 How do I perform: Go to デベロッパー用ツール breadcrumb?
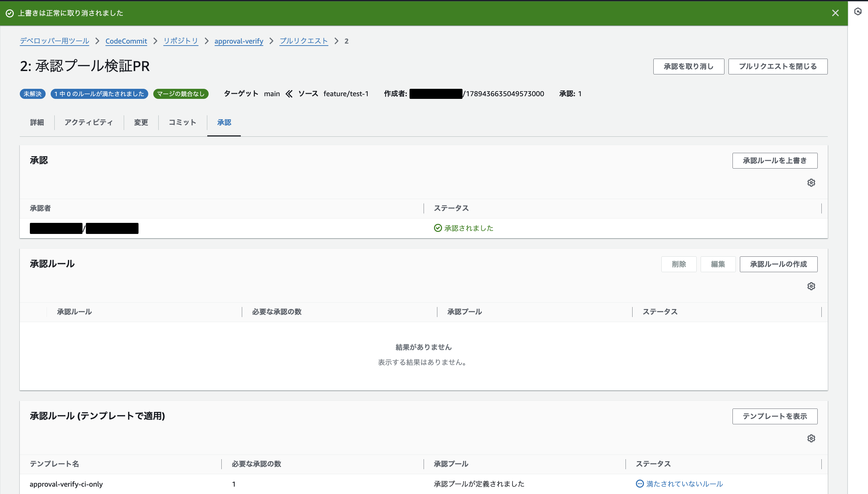click(x=54, y=41)
